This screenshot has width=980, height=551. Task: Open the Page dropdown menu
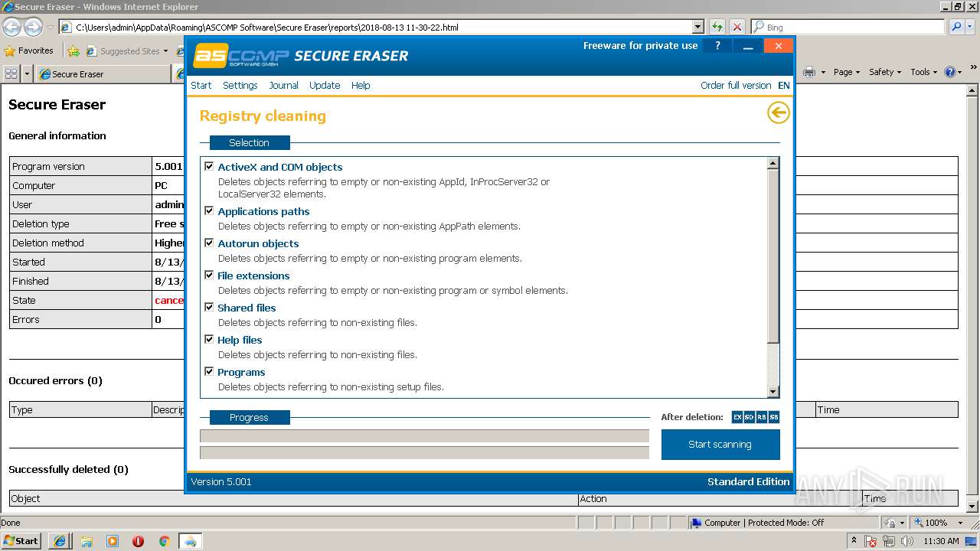point(847,72)
